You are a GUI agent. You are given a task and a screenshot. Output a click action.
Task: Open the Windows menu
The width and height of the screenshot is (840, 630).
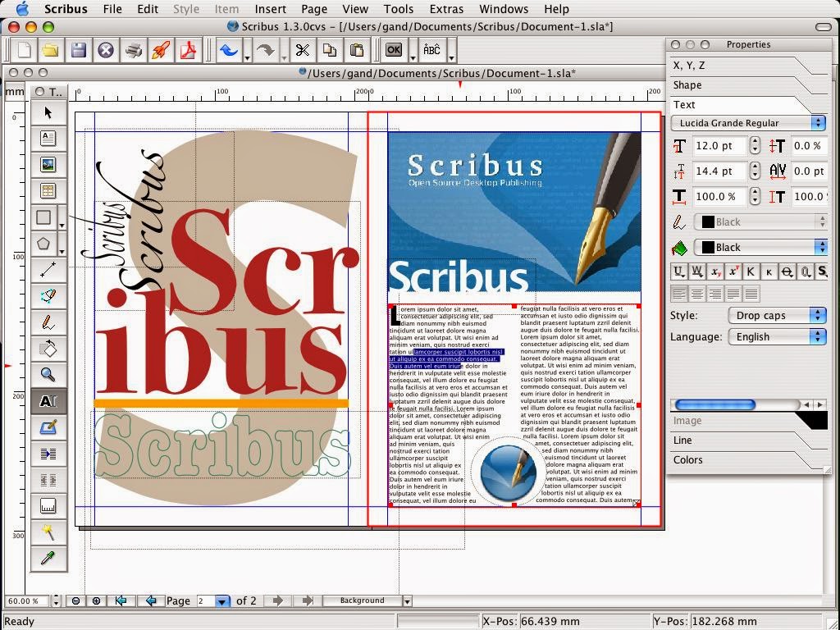[x=504, y=9]
